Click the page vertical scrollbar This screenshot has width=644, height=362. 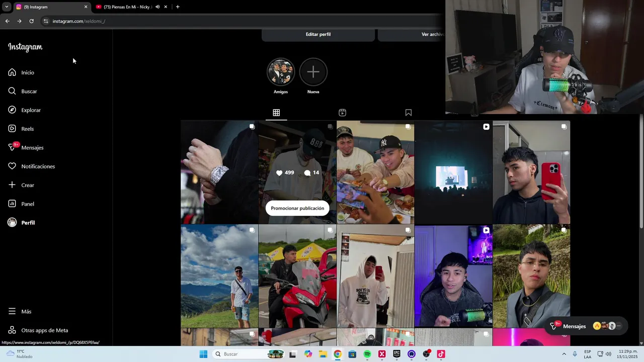pyautogui.click(x=641, y=171)
